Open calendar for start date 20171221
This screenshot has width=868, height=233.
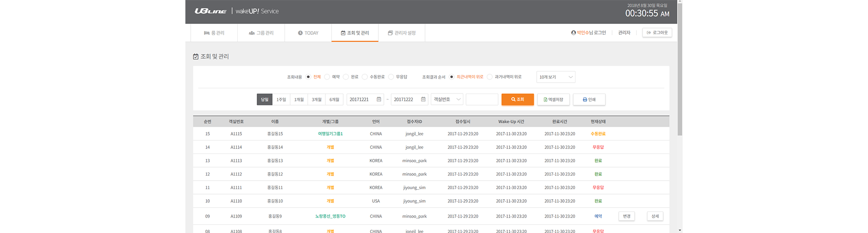click(x=379, y=99)
